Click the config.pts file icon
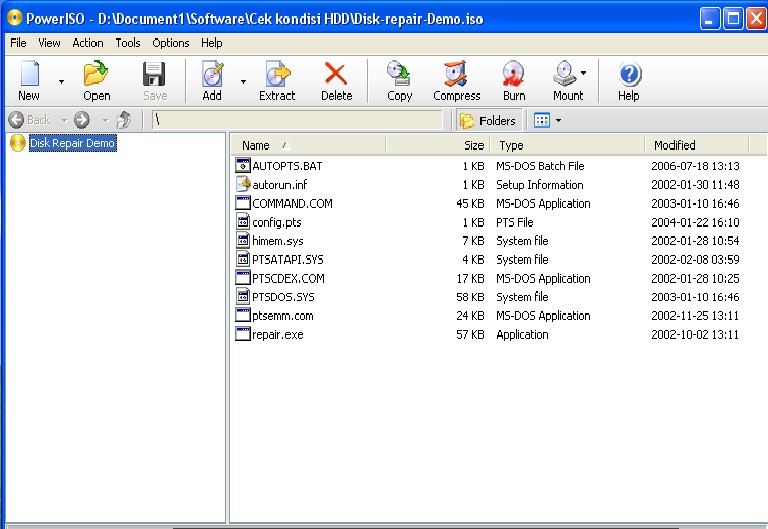Screen dimensions: 768x529 [243, 221]
